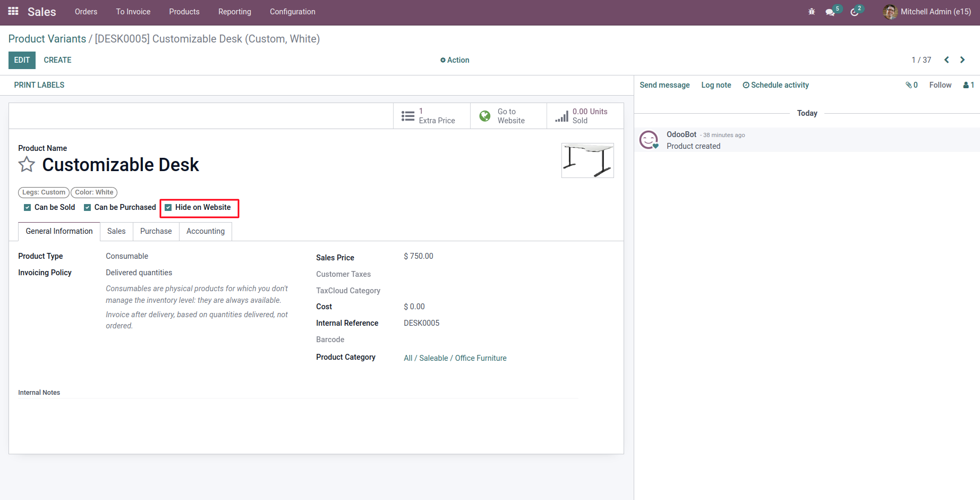Toggle the Hide on Website checkbox
This screenshot has height=500, width=980.
pos(168,207)
